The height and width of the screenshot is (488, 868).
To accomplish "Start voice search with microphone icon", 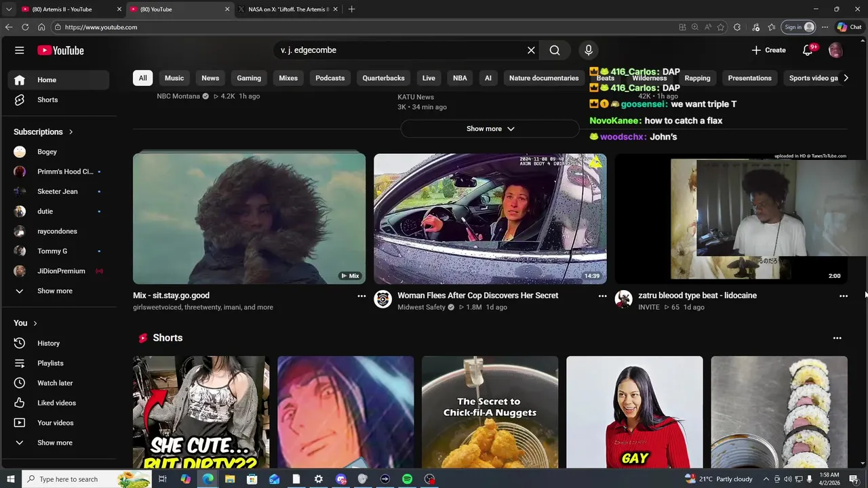I will pyautogui.click(x=589, y=50).
